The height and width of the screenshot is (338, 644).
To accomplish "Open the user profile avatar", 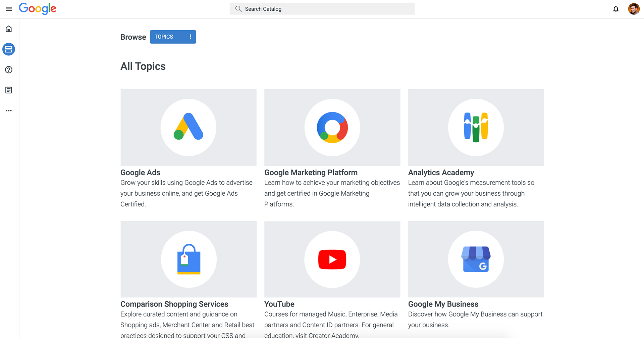I will pyautogui.click(x=634, y=9).
